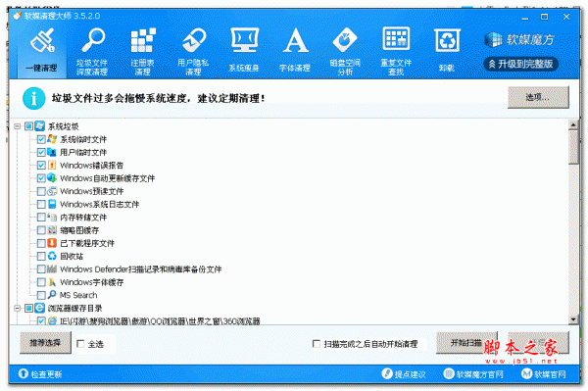
Task: Click the 系统临时文件 Windows flag icon
Action: (x=52, y=139)
